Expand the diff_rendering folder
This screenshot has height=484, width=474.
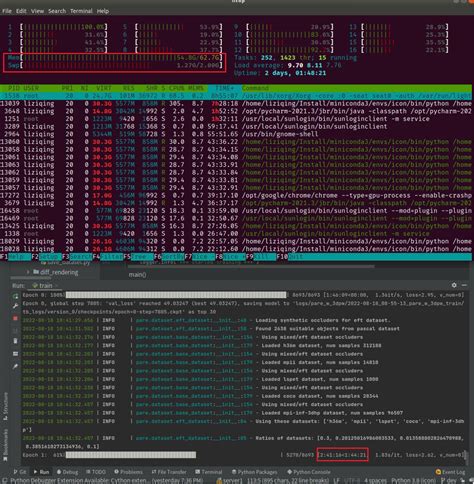point(28,272)
